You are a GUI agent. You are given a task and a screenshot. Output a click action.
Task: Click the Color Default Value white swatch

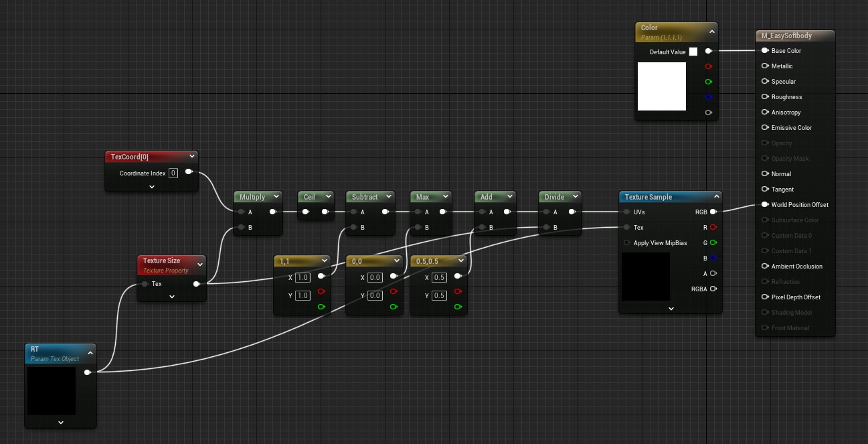pos(693,52)
